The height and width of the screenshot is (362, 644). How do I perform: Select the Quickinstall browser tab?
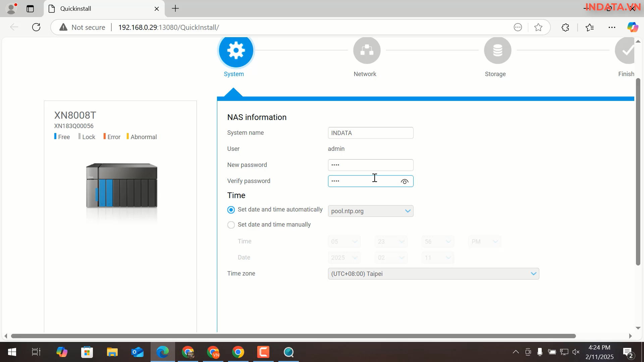tap(104, 9)
